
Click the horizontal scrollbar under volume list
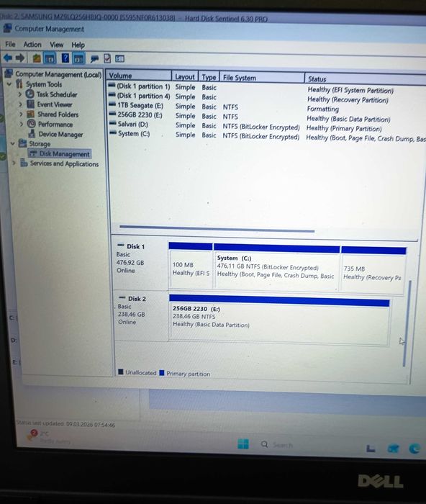point(217,229)
